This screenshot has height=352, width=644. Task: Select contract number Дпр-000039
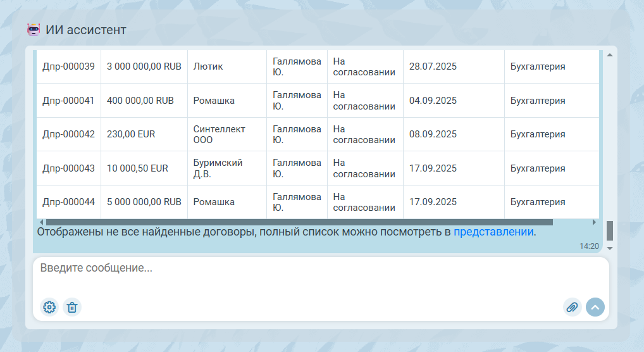tap(68, 66)
